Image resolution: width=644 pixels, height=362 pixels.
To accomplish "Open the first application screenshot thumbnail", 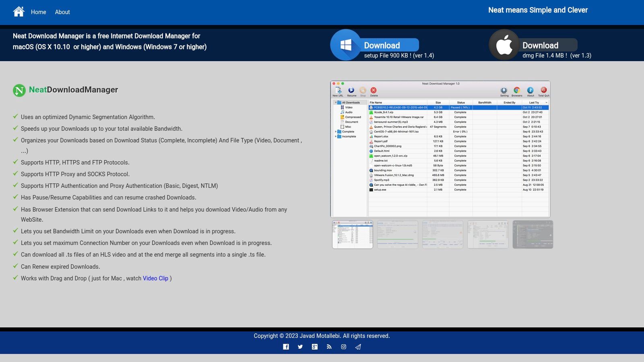I will coord(352,234).
